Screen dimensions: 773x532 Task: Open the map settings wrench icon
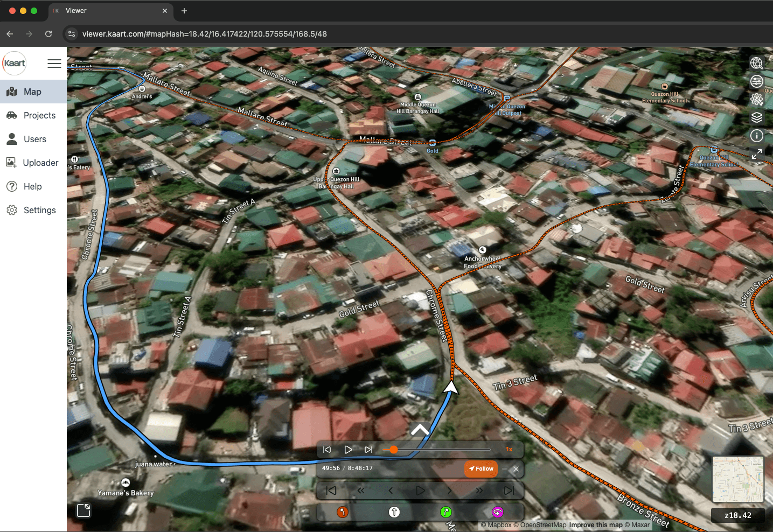tap(756, 99)
